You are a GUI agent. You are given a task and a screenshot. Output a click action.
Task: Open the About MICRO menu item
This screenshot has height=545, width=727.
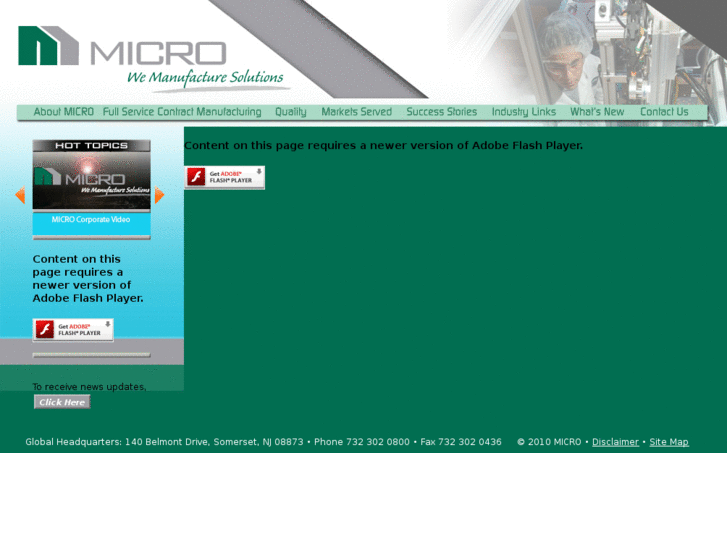click(64, 112)
